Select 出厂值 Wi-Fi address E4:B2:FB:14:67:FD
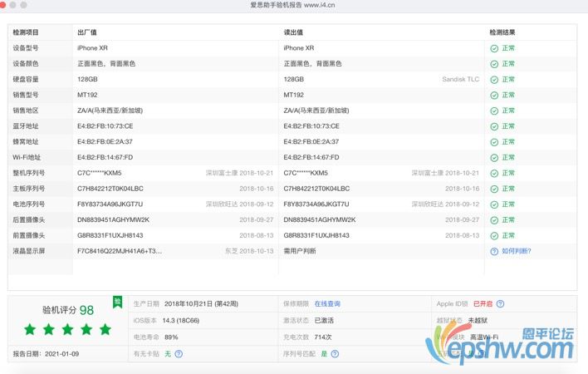The image size is (588, 374). 105,157
